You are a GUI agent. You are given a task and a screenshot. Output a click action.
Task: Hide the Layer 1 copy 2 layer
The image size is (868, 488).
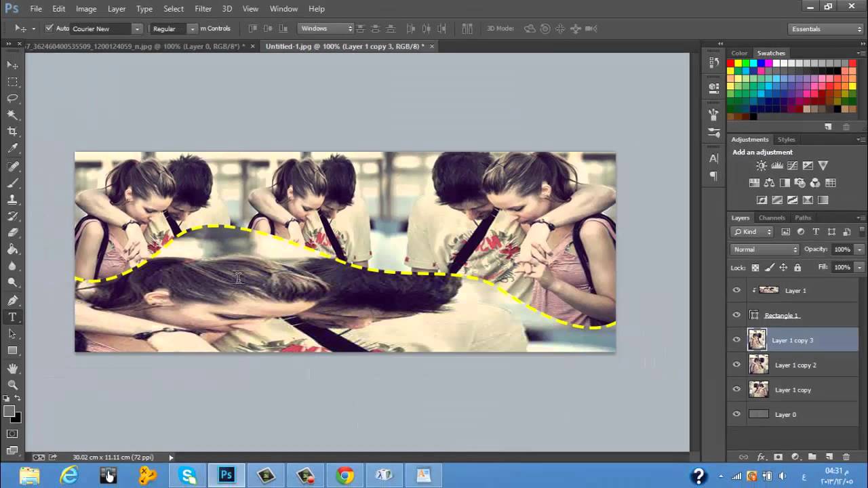tap(736, 365)
